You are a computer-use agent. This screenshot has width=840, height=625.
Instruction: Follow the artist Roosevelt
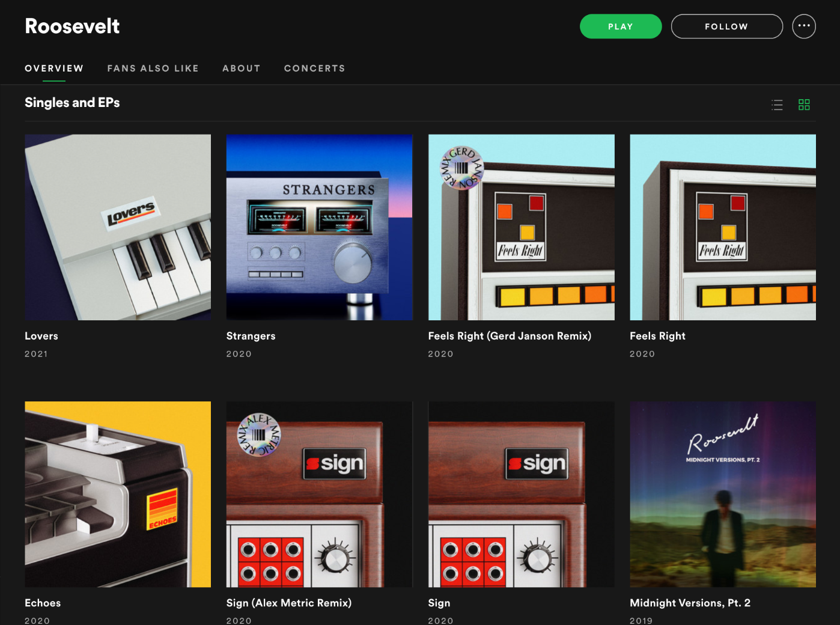point(727,26)
